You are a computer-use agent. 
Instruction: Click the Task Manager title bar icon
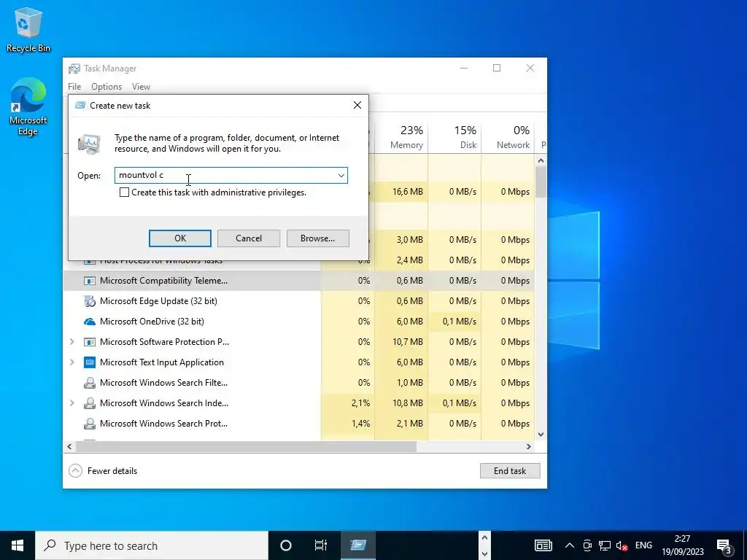pyautogui.click(x=74, y=69)
